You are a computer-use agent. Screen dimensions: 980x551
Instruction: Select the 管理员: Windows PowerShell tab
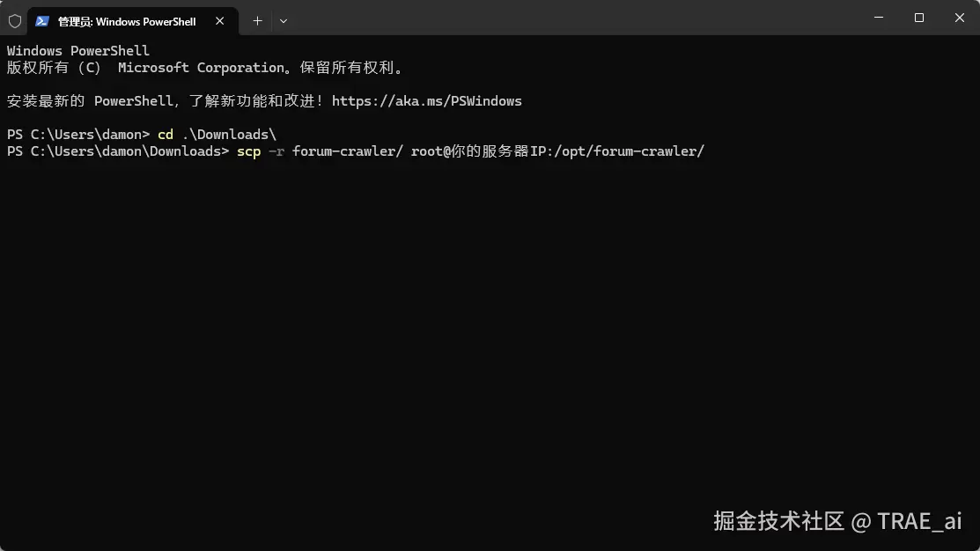(x=132, y=21)
